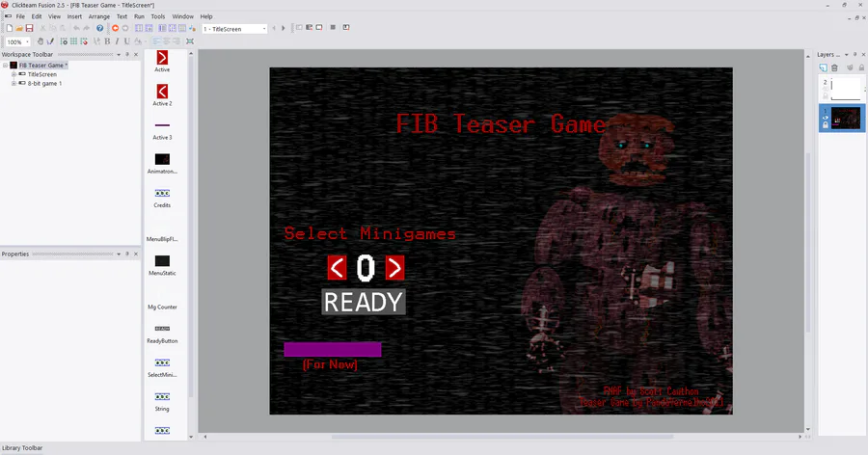Toggle the grid display icon
Image resolution: width=868 pixels, height=455 pixels.
[73, 41]
